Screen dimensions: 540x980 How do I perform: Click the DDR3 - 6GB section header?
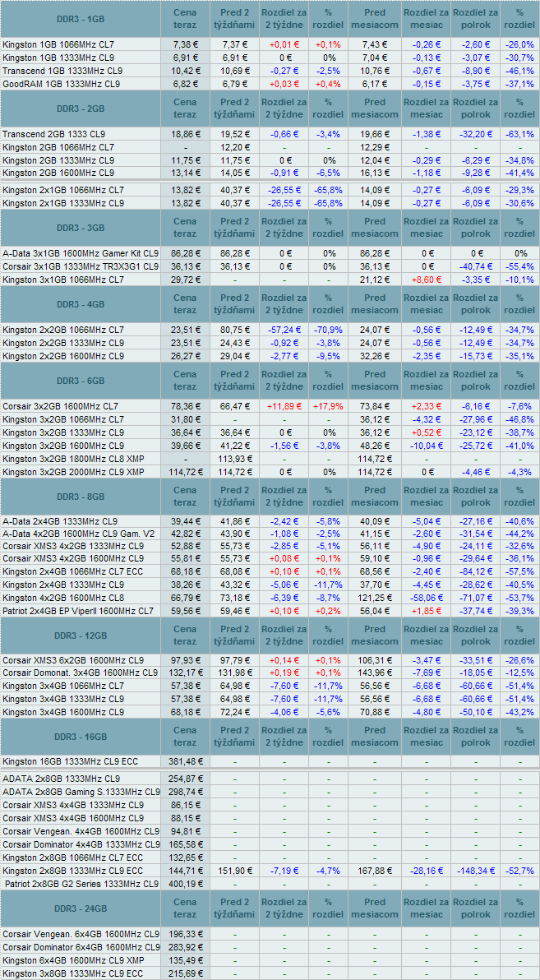[x=80, y=381]
